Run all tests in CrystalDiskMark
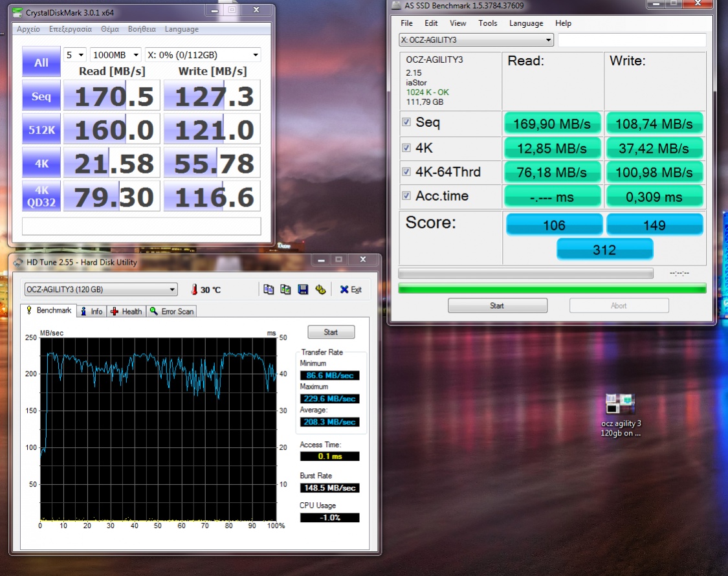This screenshot has width=728, height=576. [41, 61]
